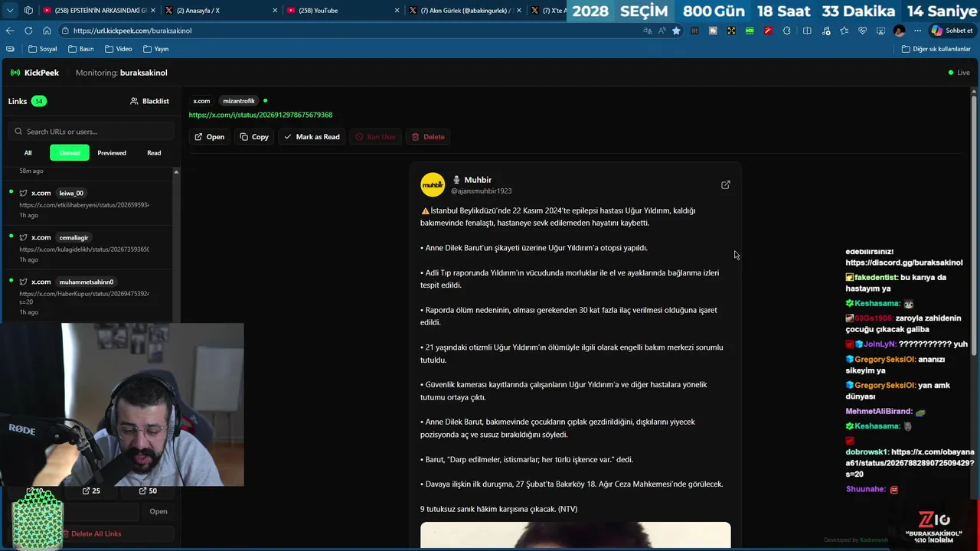Click the workspaces icon next to tabs

pos(28,11)
